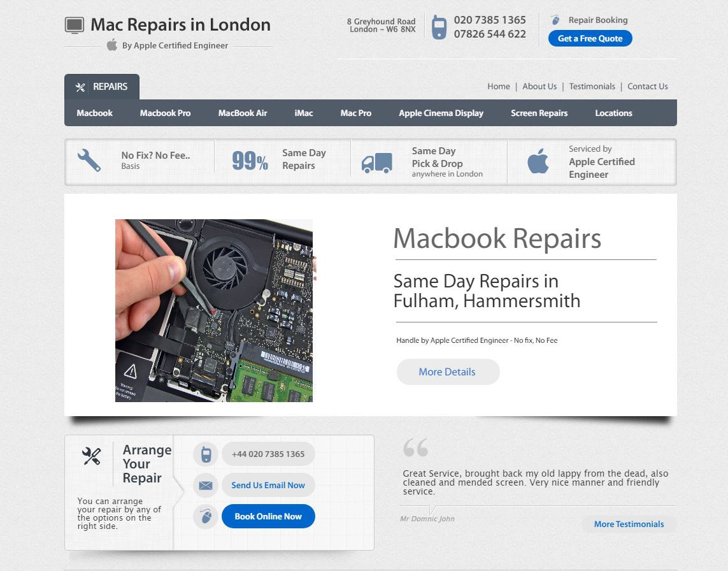
Task: Click the mouse icon beside Book Online Now
Action: (x=206, y=516)
